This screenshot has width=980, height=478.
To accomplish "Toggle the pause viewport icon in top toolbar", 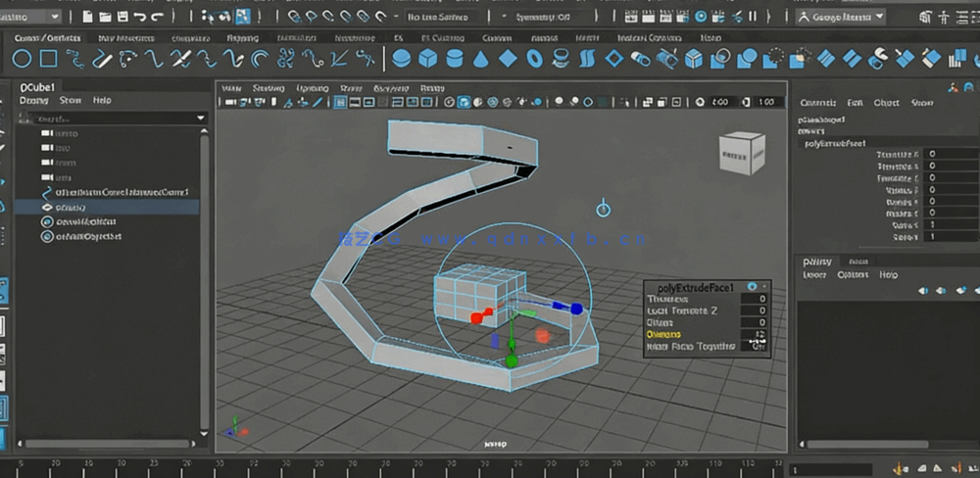I will click(752, 17).
